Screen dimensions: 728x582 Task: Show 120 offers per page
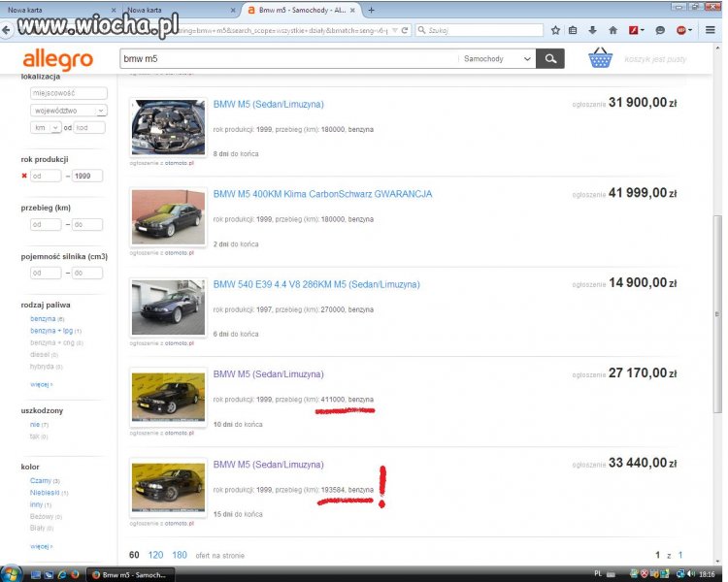(155, 555)
